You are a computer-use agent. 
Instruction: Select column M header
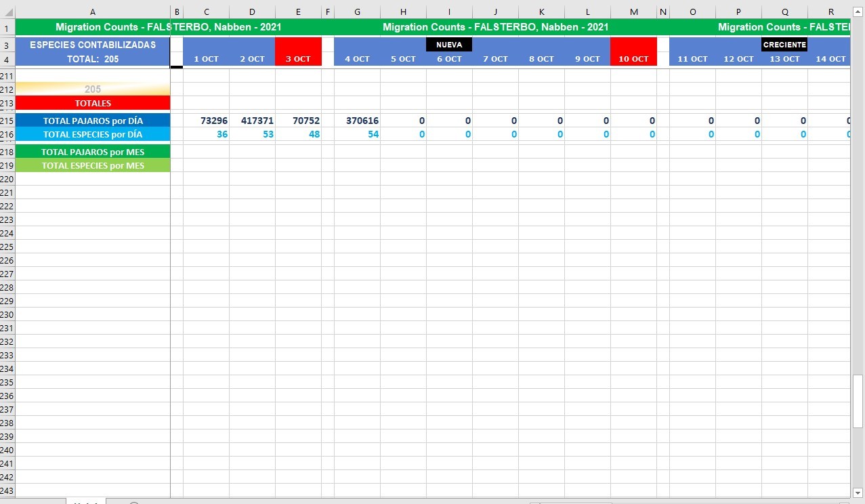[x=633, y=12]
